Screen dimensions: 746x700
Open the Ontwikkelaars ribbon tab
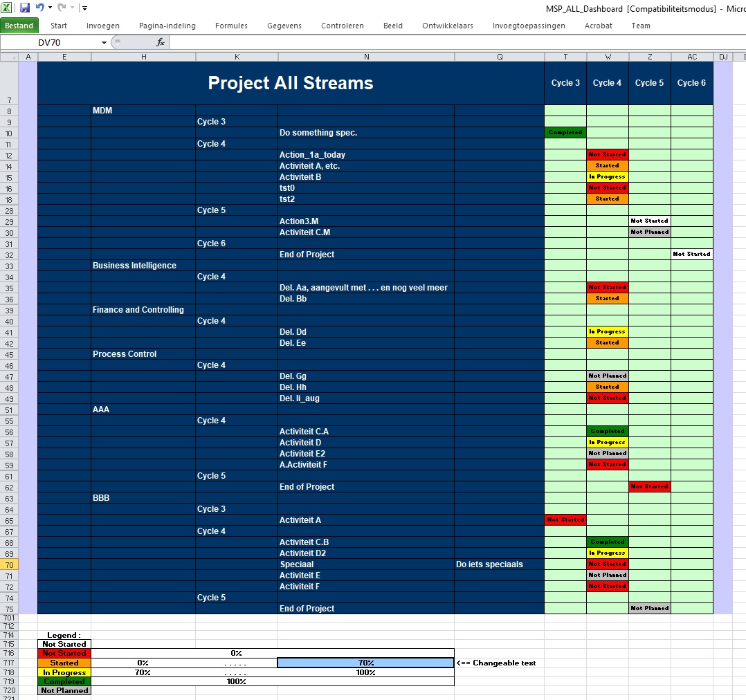[x=448, y=26]
